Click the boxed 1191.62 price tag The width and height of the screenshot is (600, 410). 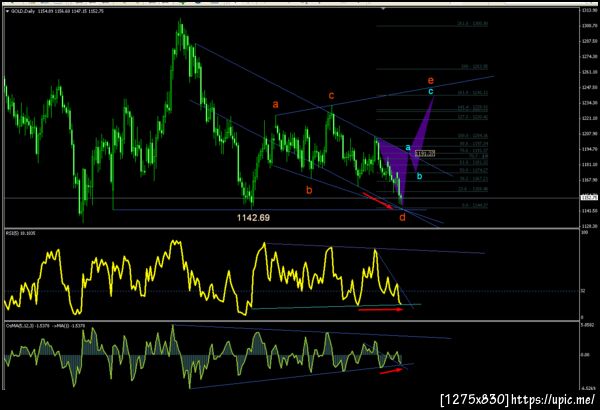click(425, 154)
